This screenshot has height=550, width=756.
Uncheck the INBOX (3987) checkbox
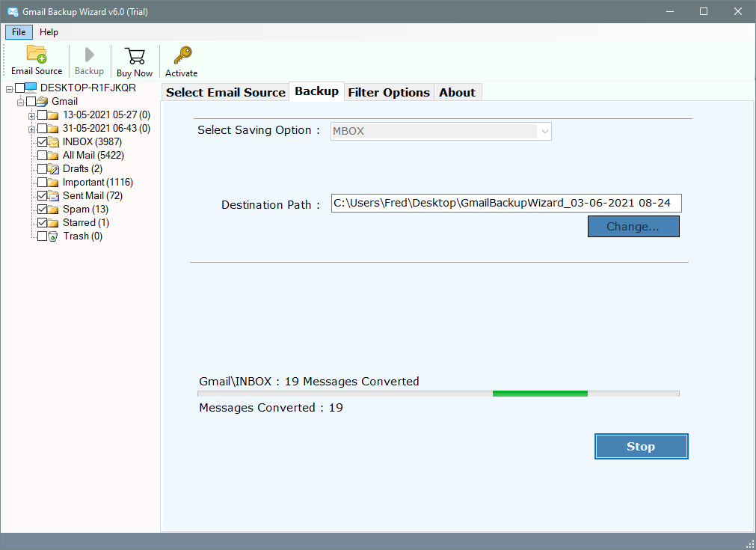(x=42, y=142)
